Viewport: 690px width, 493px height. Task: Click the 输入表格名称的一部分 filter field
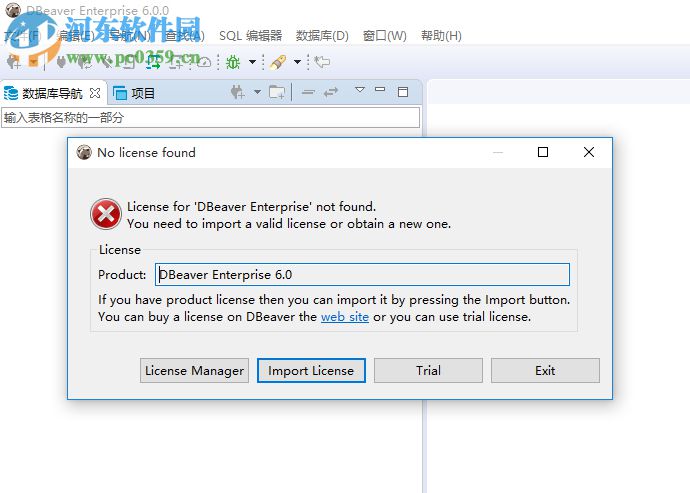pos(210,118)
